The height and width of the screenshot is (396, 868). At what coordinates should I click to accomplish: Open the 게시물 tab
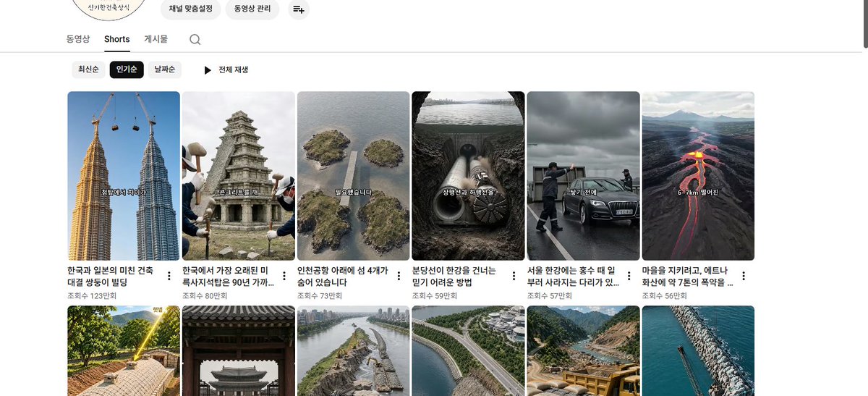[156, 39]
